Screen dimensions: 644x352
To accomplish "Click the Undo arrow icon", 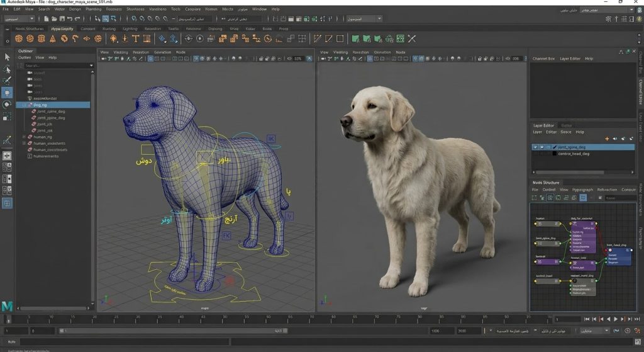I will click(69, 18).
